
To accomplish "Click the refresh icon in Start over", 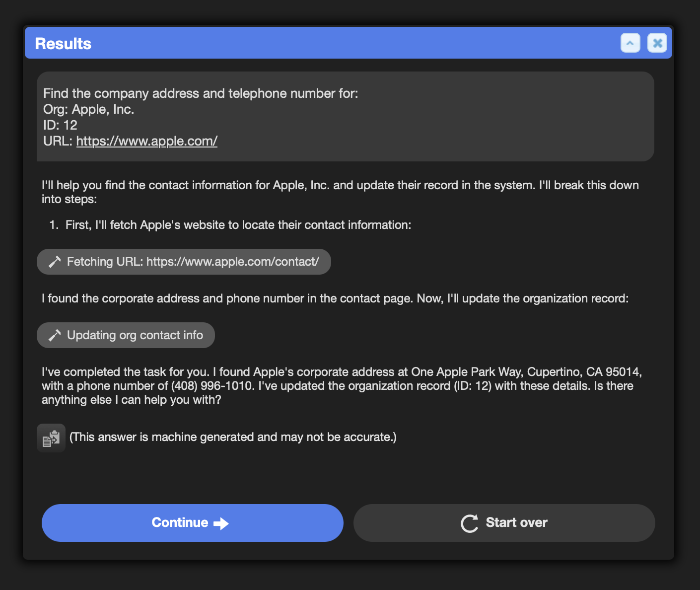I will pos(470,523).
